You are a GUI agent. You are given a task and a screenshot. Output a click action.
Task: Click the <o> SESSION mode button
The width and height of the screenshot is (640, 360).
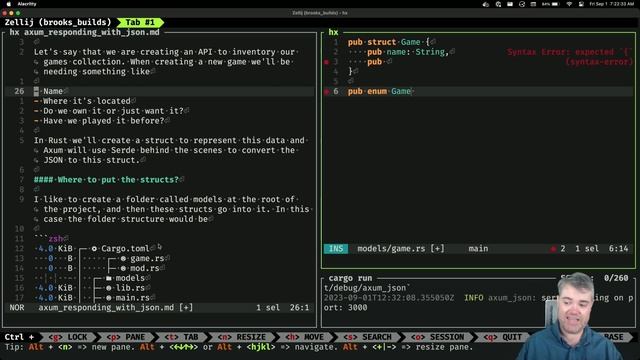(438, 337)
